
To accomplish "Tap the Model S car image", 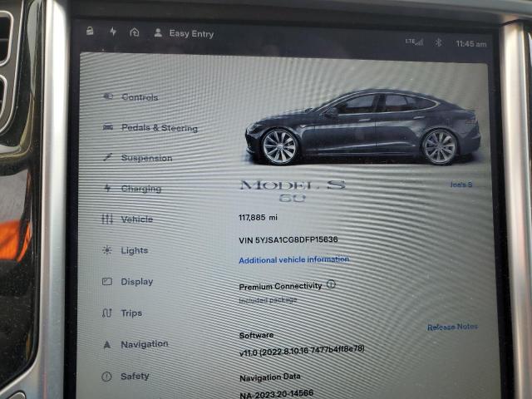I will tap(362, 127).
